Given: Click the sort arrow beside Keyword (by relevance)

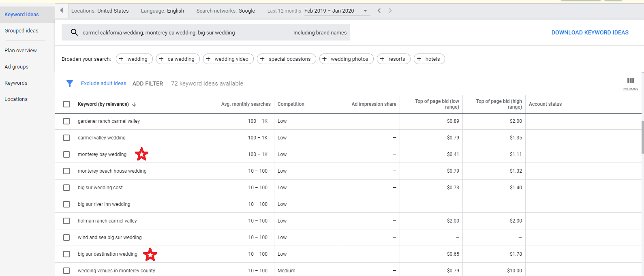Looking at the screenshot, I should click(134, 105).
